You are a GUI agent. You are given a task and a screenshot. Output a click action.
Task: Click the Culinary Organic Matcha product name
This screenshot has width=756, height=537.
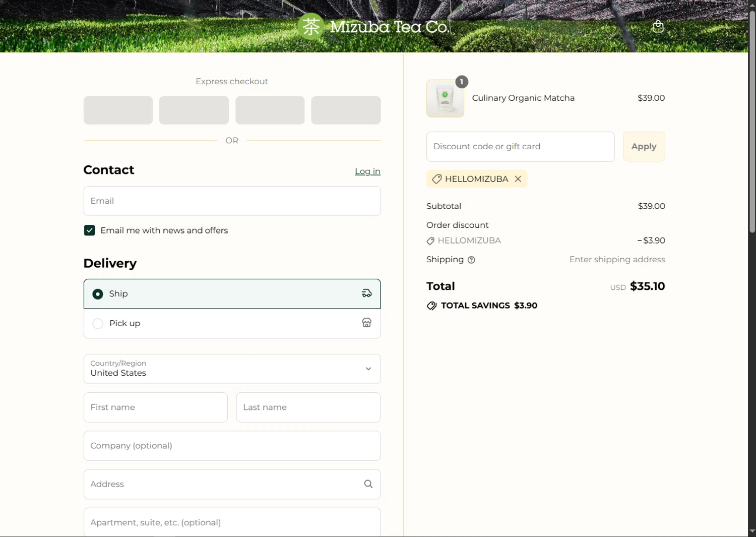[523, 98]
